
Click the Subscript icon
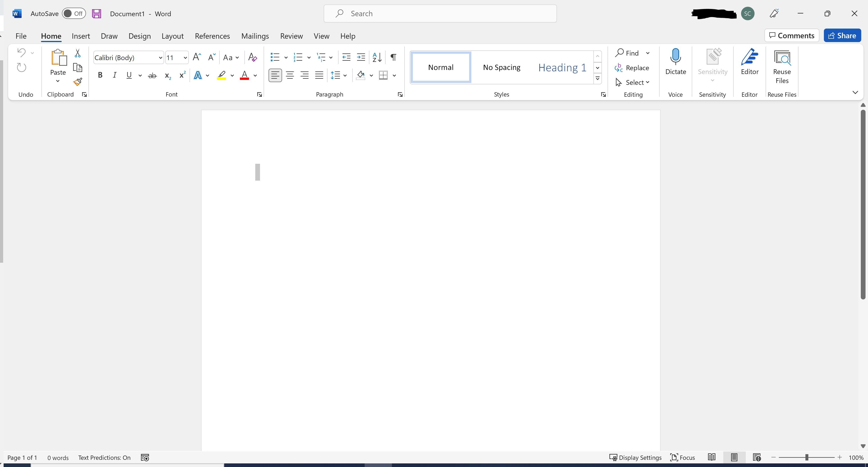pyautogui.click(x=167, y=75)
